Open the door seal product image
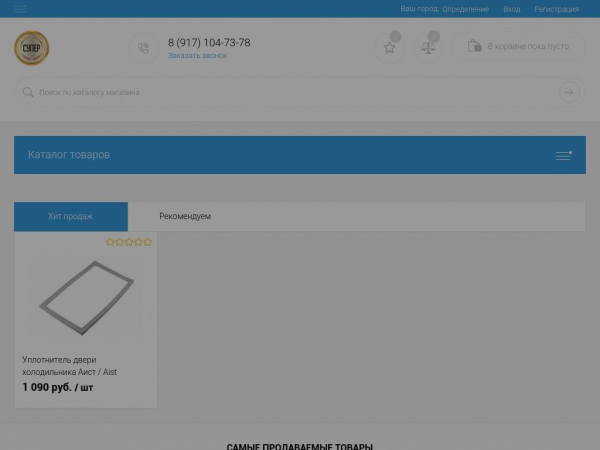600x450 pixels. pos(85,297)
